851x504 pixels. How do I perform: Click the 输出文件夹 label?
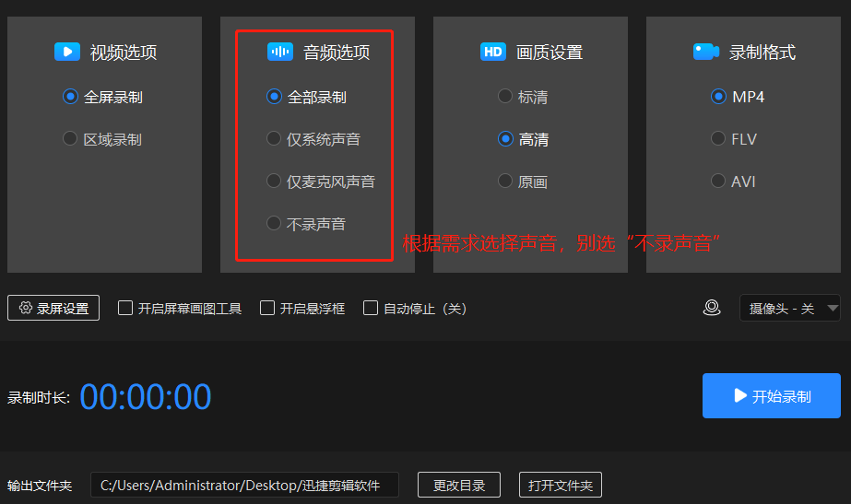tap(40, 486)
